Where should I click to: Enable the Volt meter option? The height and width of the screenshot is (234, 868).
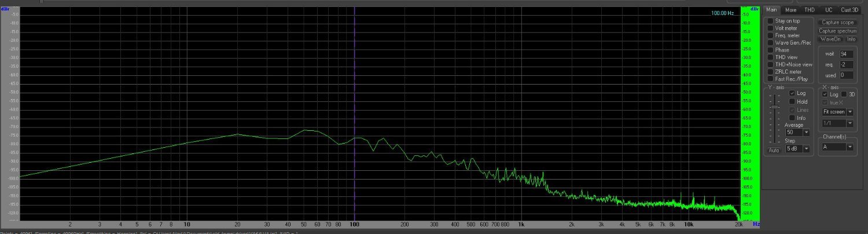(770, 28)
